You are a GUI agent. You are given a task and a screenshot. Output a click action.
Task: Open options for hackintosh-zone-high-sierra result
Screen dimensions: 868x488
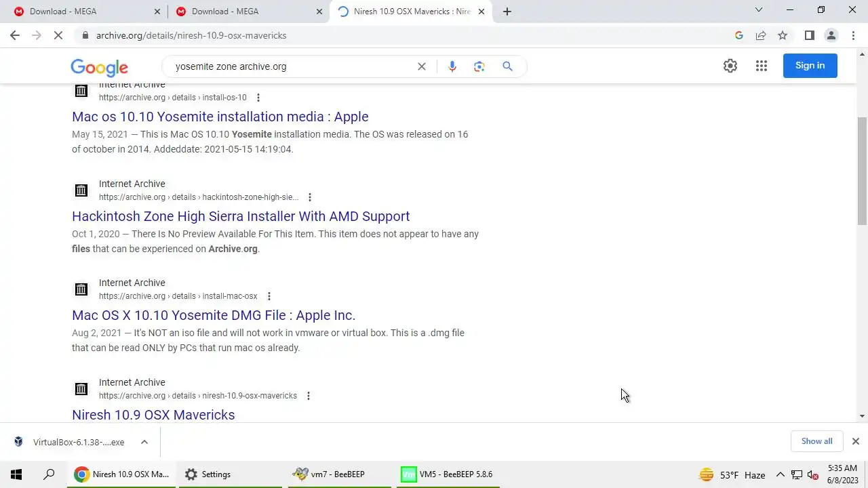click(x=310, y=197)
